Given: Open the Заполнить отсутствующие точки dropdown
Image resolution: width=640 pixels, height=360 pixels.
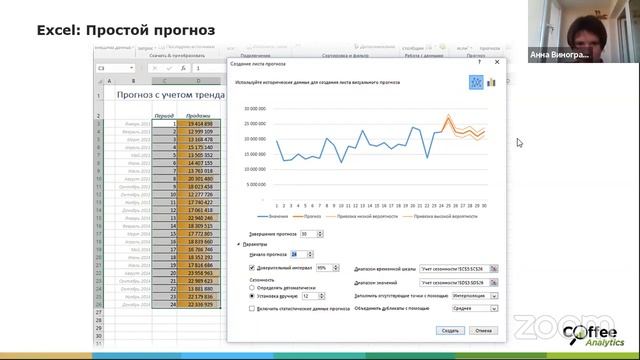Looking at the screenshot, I should pos(494,296).
